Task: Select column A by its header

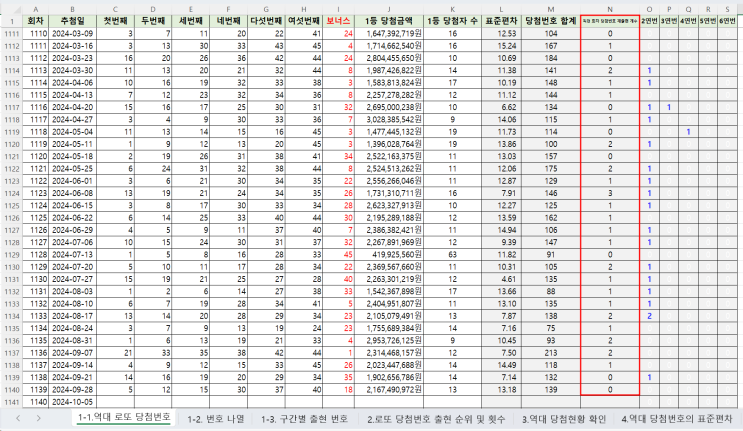Action: click(x=36, y=9)
